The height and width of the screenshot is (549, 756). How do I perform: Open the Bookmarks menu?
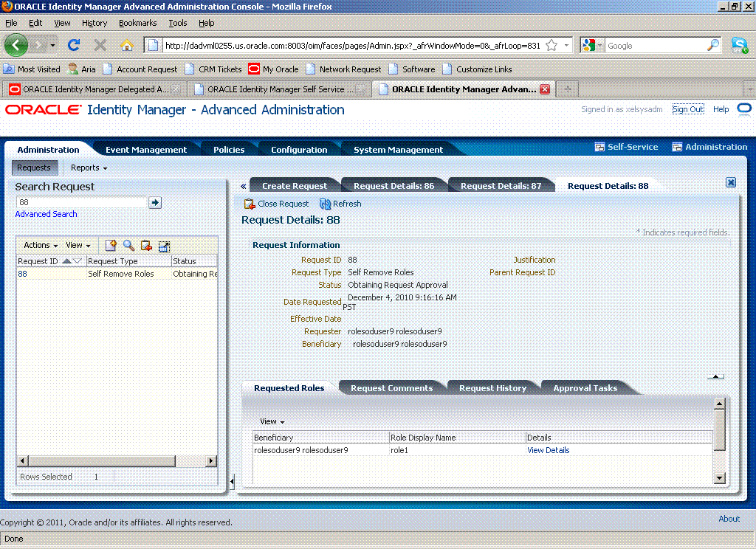138,23
